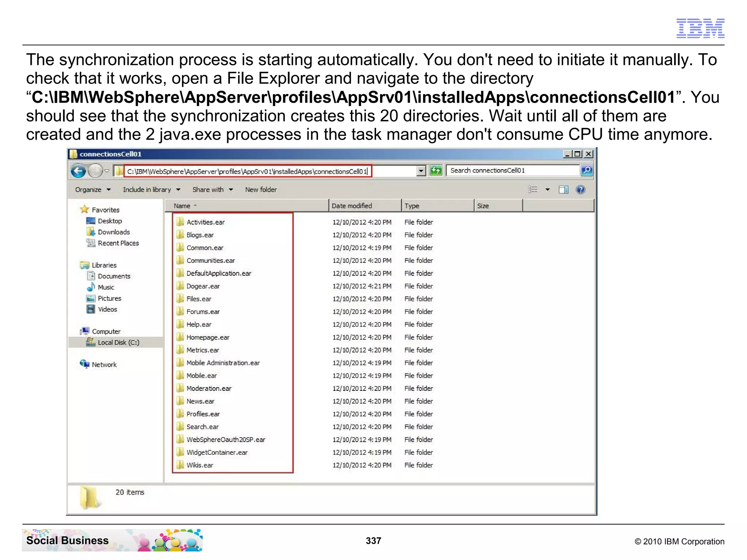
Task: Click the green Refresh icon
Action: (436, 170)
